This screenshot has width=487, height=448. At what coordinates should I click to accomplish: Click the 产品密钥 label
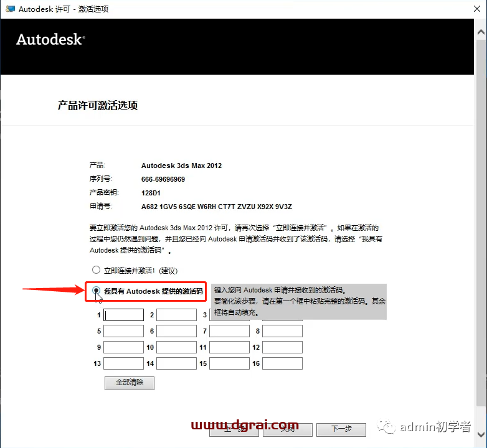pos(104,193)
